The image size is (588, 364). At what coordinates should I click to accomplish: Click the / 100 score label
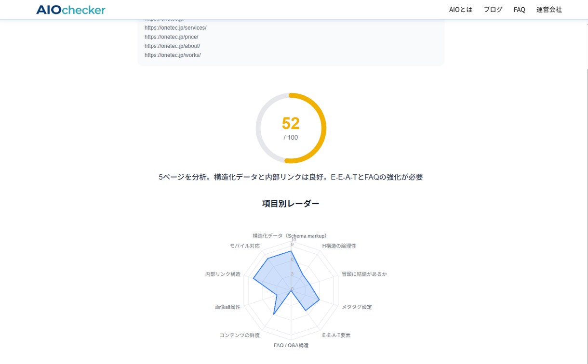coord(291,138)
